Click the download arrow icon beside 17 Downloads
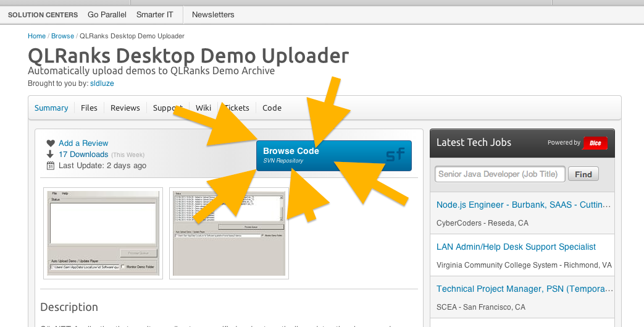Viewport: 644px width, 327px height. click(x=51, y=155)
